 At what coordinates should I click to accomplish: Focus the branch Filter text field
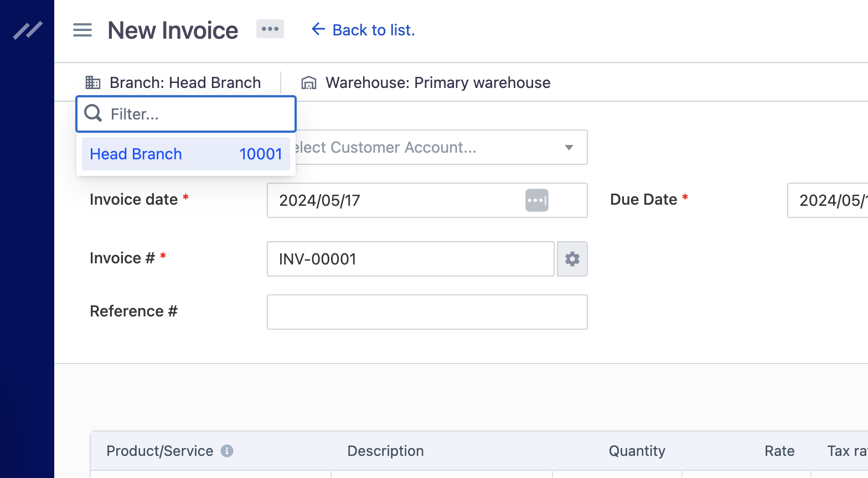pos(199,114)
